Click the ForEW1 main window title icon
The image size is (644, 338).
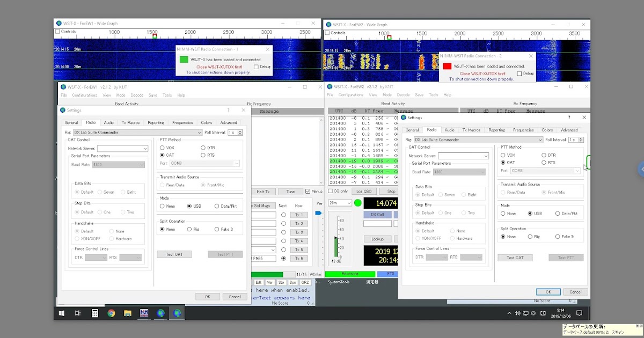click(x=63, y=87)
